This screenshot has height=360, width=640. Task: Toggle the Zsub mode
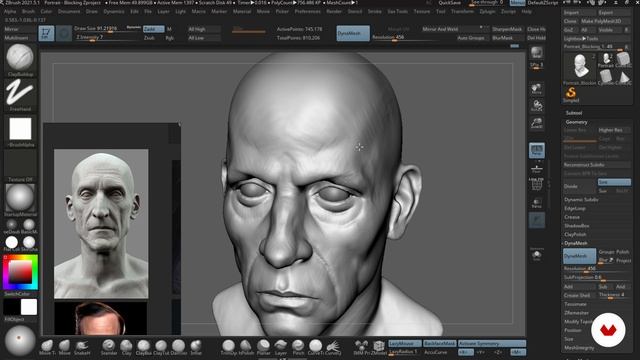[149, 38]
